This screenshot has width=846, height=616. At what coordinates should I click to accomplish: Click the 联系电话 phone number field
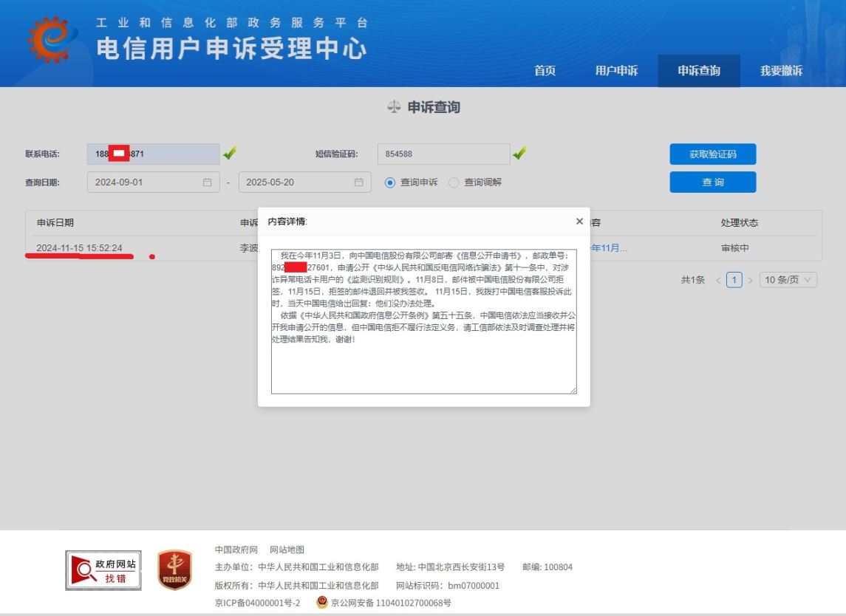tap(153, 154)
